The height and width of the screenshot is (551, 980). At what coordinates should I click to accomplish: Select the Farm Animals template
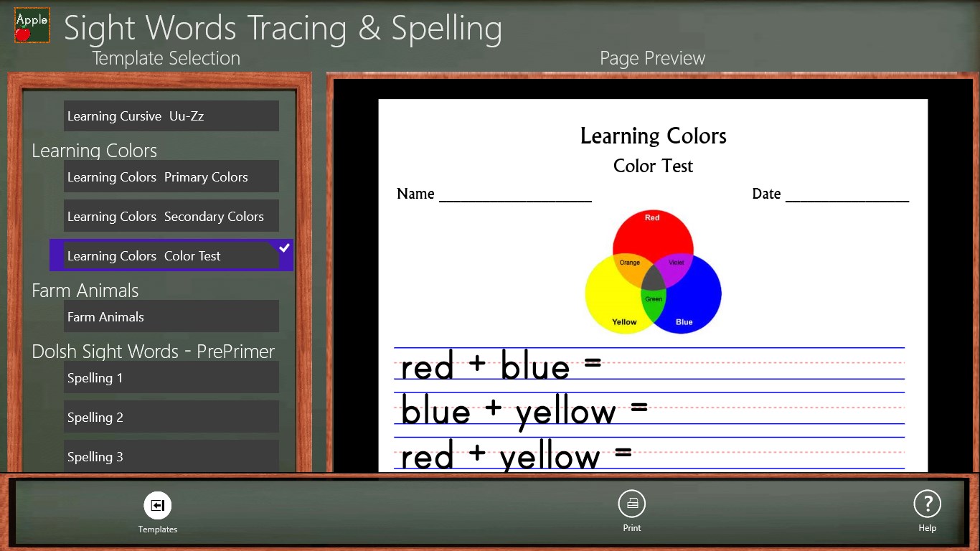pyautogui.click(x=171, y=317)
